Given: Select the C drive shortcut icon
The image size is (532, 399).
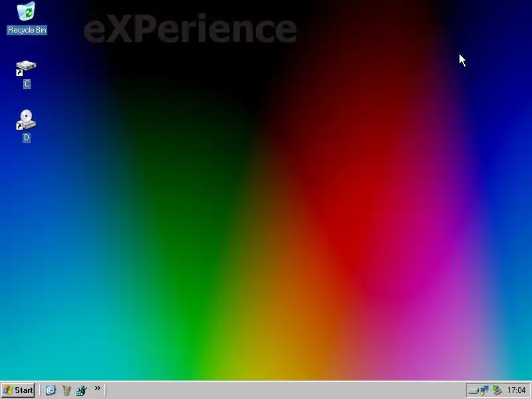Looking at the screenshot, I should point(26,68).
